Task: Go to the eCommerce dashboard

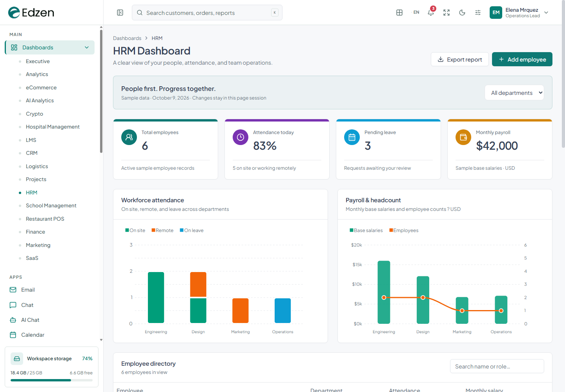Action: (x=41, y=87)
